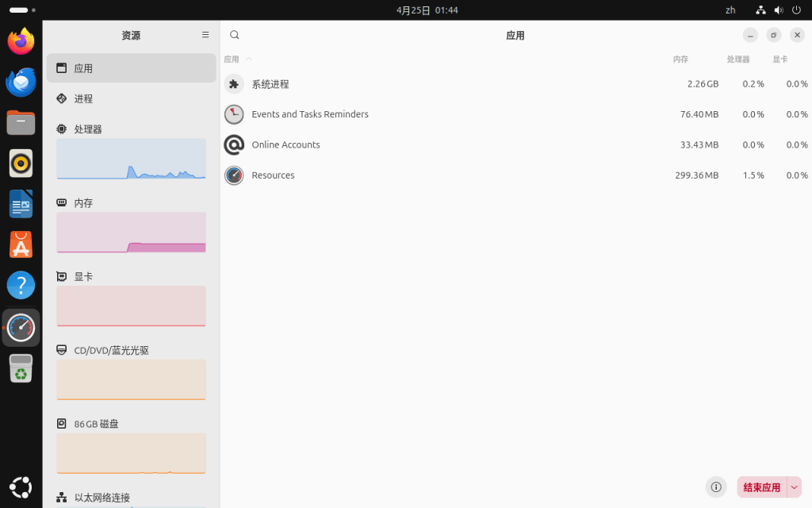The width and height of the screenshot is (812, 508).
Task: Open the Trash from the dock
Action: (21, 368)
